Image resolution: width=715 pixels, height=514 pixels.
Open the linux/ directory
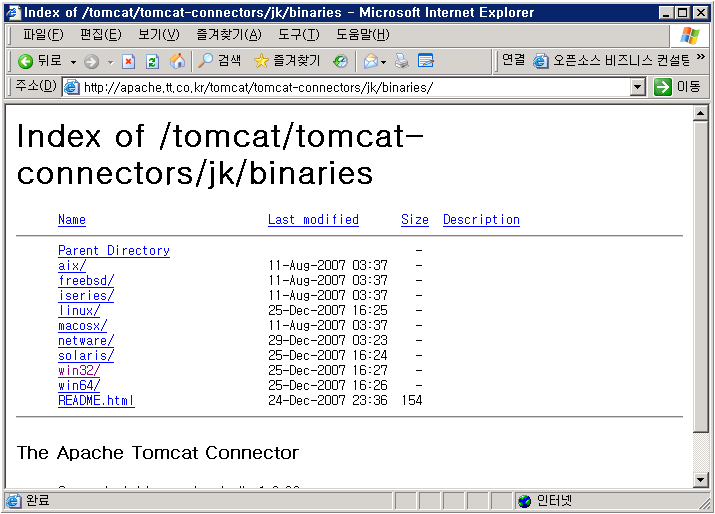tap(79, 311)
